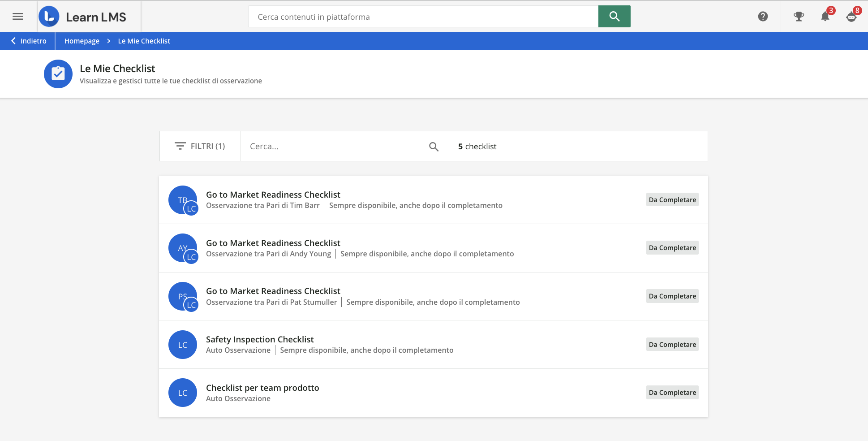Image resolution: width=868 pixels, height=441 pixels.
Task: Click the breadcrumb chevron separator after Homepage
Action: [109, 41]
